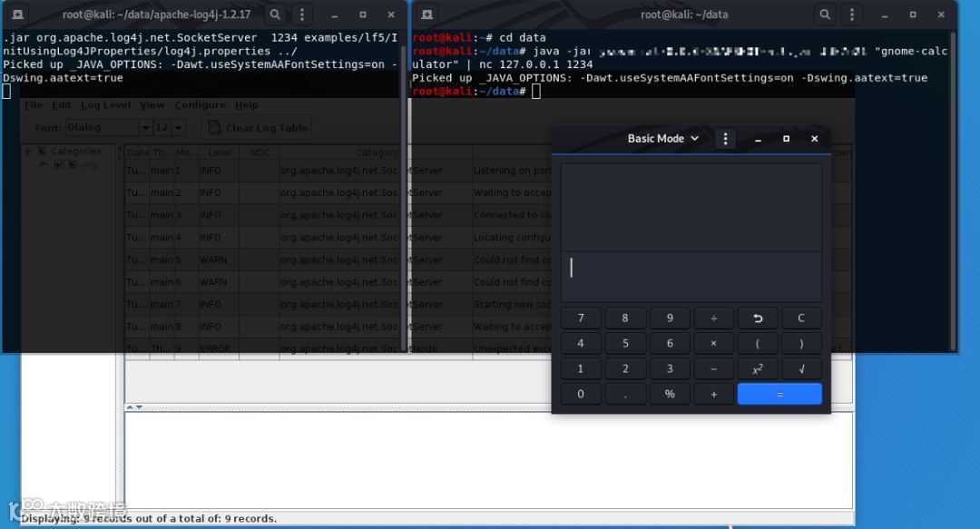The height and width of the screenshot is (529, 980).
Task: Click calculator digit 1
Action: pyautogui.click(x=581, y=369)
